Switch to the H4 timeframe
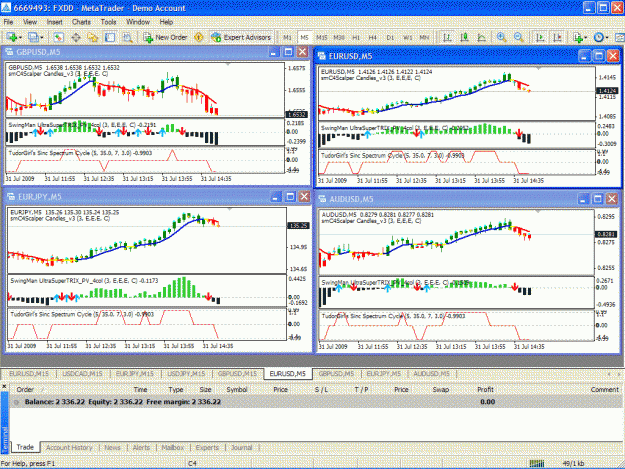Image resolution: width=625 pixels, height=469 pixels. 373,37
